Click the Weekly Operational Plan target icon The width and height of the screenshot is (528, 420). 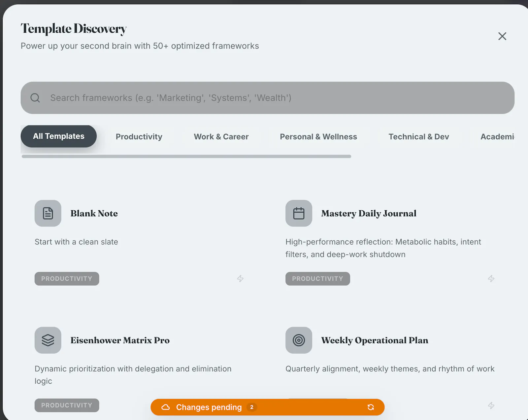(299, 340)
